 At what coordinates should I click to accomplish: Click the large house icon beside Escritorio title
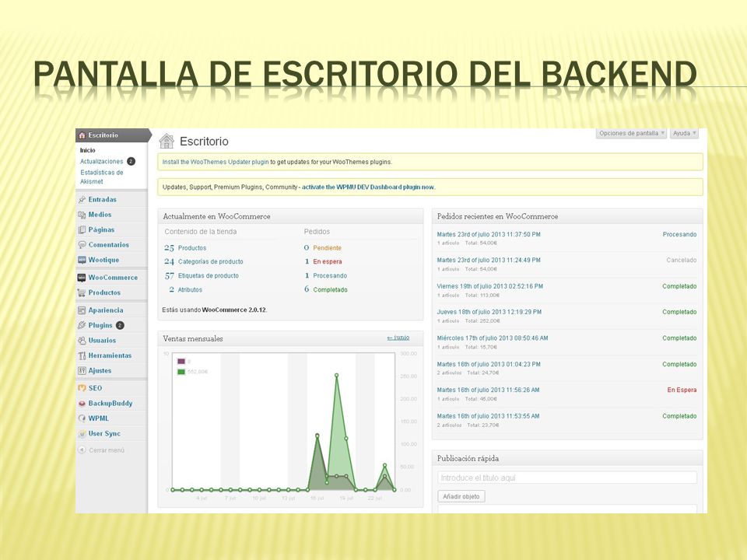(167, 141)
